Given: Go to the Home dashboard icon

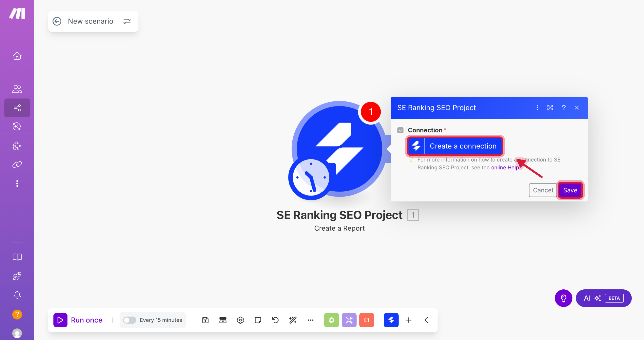Looking at the screenshot, I should coord(17,56).
